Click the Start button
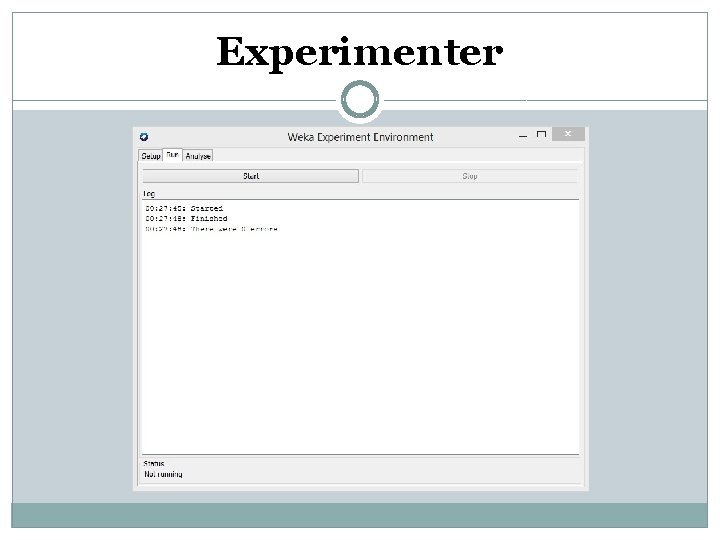720x540 pixels. coord(250,176)
